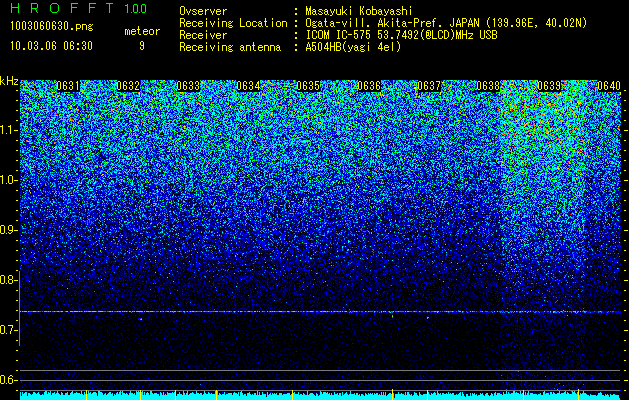Screen dimensions: 629x400
Task: Select the 0639 time marker
Action: tap(549, 86)
